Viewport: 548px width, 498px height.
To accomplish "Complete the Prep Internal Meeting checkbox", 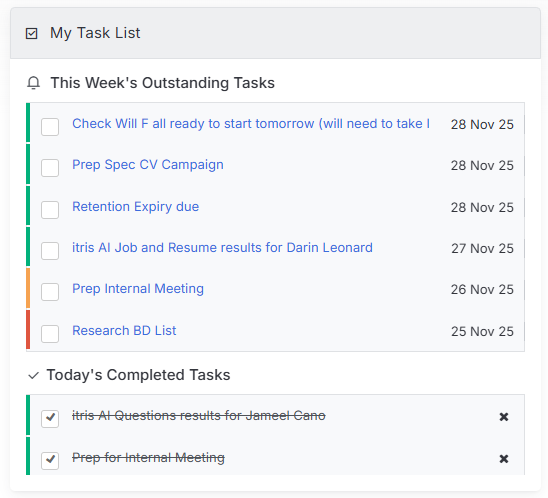I will coord(50,292).
